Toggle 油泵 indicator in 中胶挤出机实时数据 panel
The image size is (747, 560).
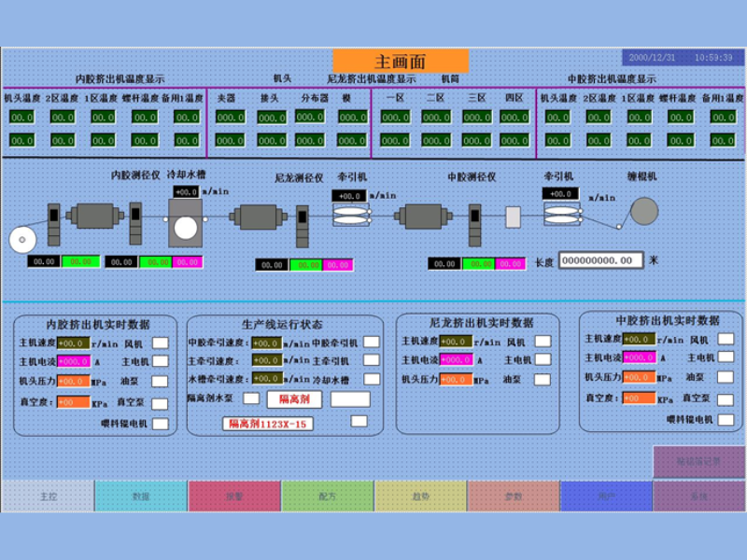tap(726, 377)
